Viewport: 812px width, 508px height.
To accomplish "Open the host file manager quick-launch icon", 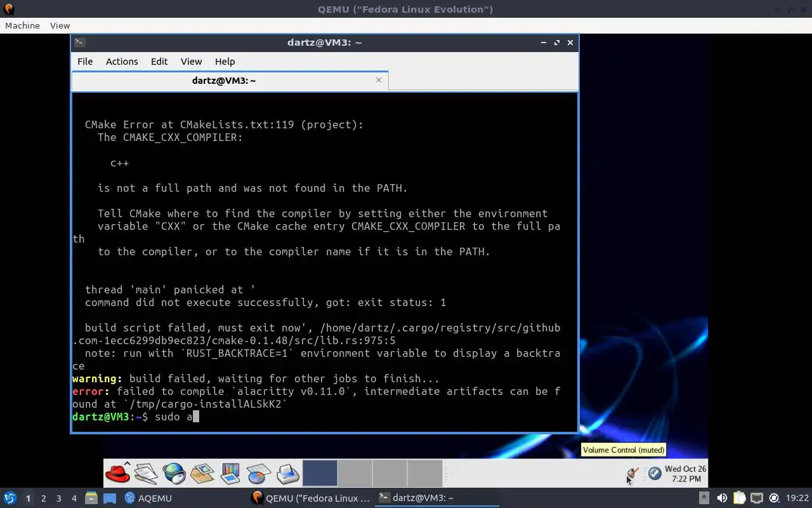I will click(x=91, y=498).
